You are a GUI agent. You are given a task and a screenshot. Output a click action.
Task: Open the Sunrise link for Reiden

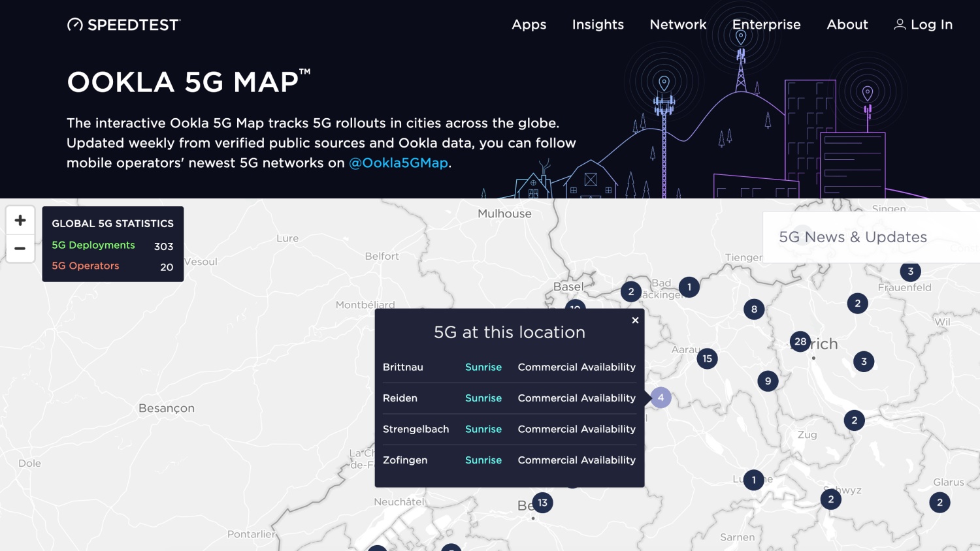pyautogui.click(x=483, y=398)
